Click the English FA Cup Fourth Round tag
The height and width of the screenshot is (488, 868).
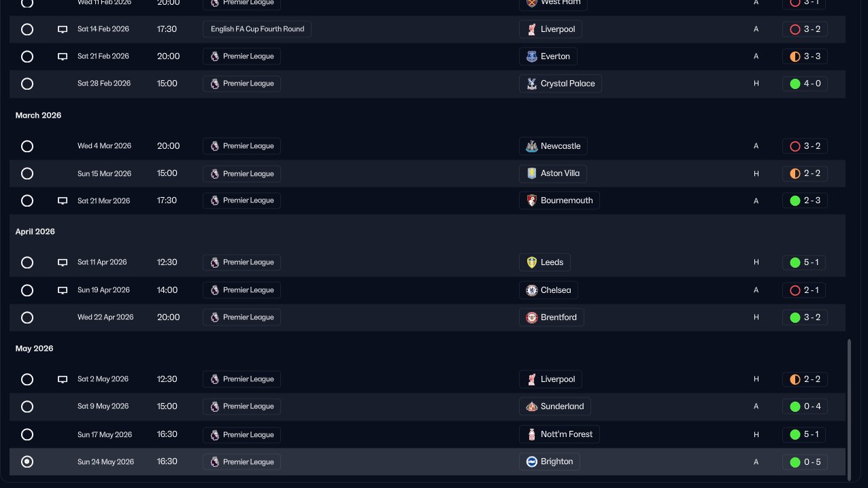pos(257,29)
